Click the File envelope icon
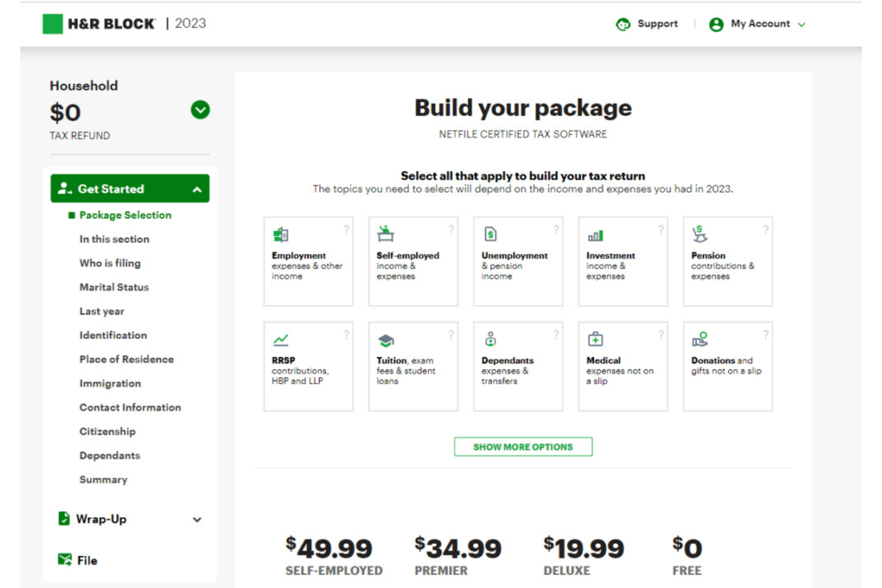The height and width of the screenshot is (588, 882). [64, 559]
